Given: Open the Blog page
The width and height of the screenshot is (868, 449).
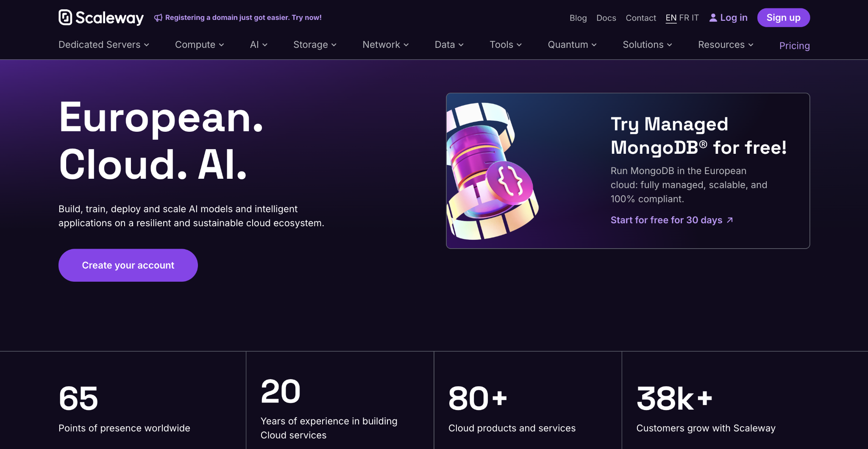Looking at the screenshot, I should [x=578, y=18].
